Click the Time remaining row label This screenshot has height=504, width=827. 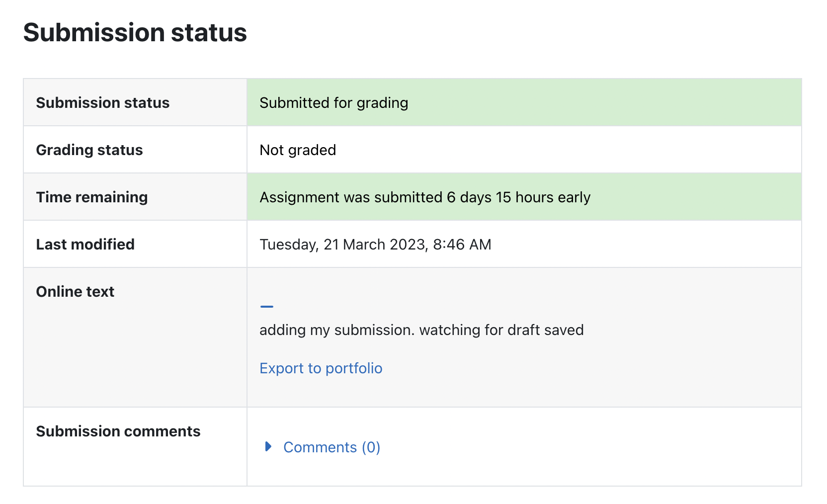click(92, 197)
